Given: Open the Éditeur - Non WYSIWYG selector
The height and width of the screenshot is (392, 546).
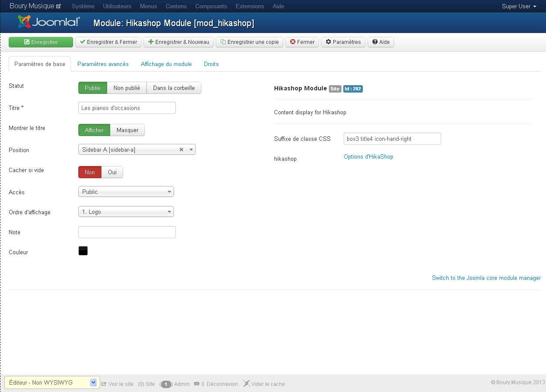Looking at the screenshot, I should 52,382.
